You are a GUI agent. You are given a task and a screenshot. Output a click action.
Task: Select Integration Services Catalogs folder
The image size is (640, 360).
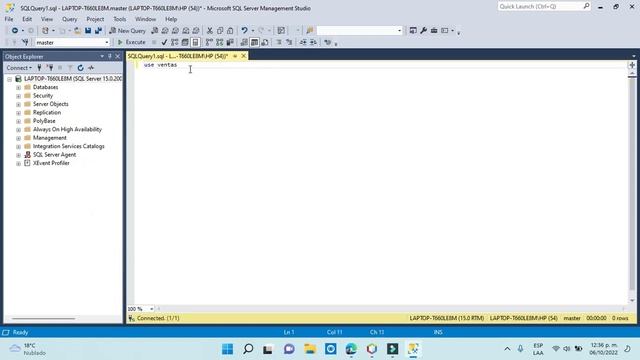point(69,146)
